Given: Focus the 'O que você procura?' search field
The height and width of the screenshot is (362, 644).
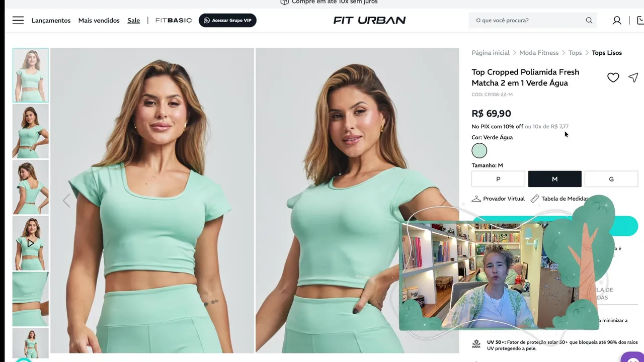Looking at the screenshot, I should (x=528, y=20).
